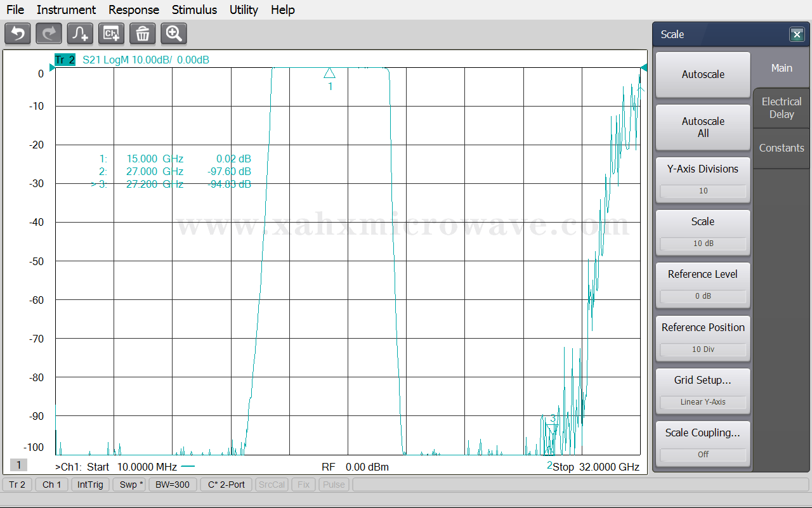The width and height of the screenshot is (812, 508).
Task: Open Y-Axis Divisions value field
Action: [703, 191]
